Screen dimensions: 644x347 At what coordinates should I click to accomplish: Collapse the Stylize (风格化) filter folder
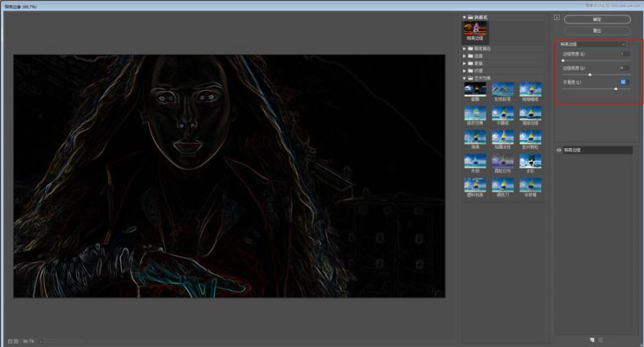pyautogui.click(x=464, y=17)
